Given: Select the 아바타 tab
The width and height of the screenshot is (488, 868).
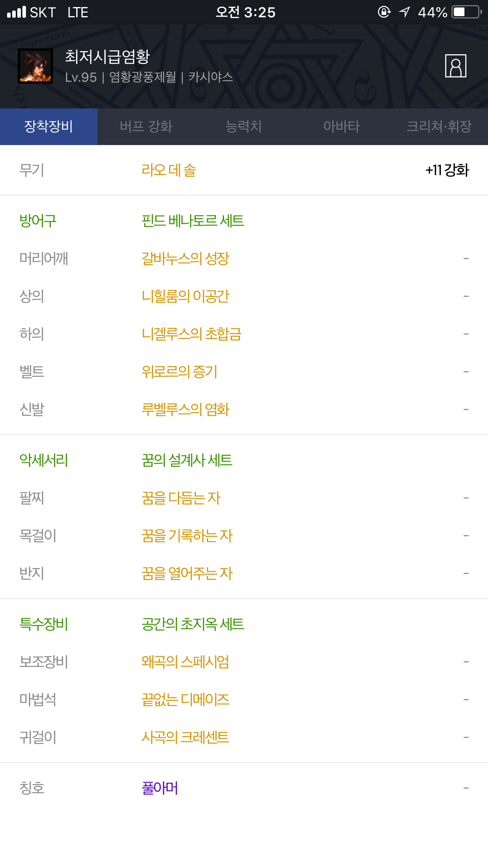Looking at the screenshot, I should point(341,127).
